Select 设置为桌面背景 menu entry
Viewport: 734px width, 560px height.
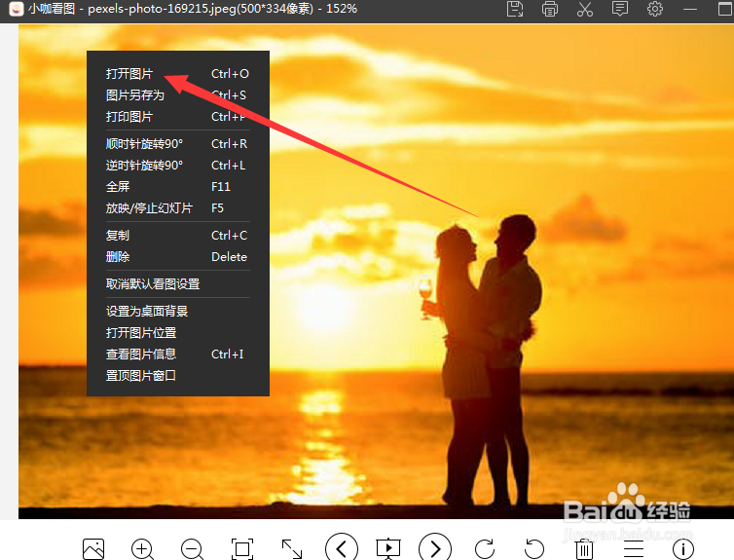(178, 312)
